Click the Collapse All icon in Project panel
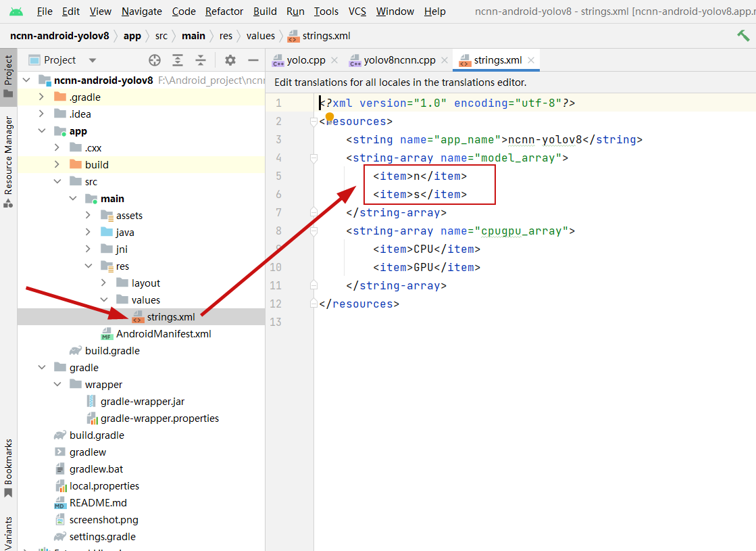The image size is (756, 551). pyautogui.click(x=201, y=60)
